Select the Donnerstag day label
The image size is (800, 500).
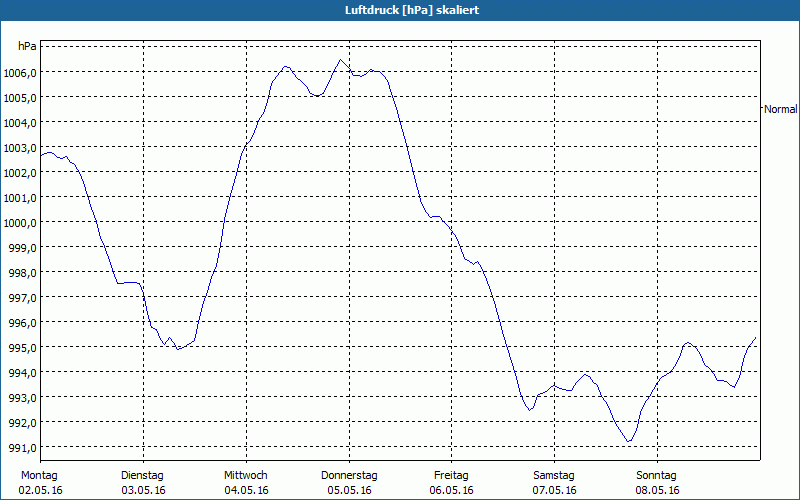tap(349, 476)
